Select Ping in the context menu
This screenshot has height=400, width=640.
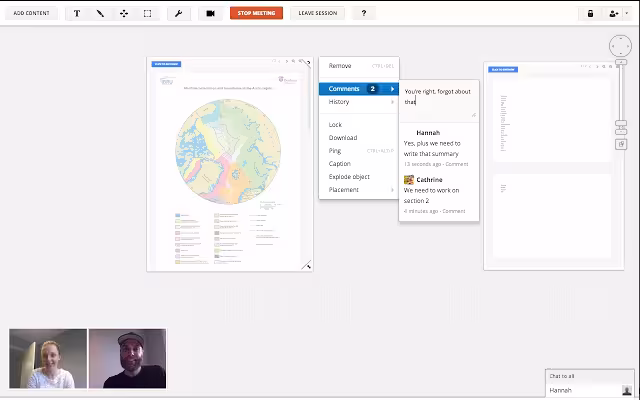(x=359, y=151)
